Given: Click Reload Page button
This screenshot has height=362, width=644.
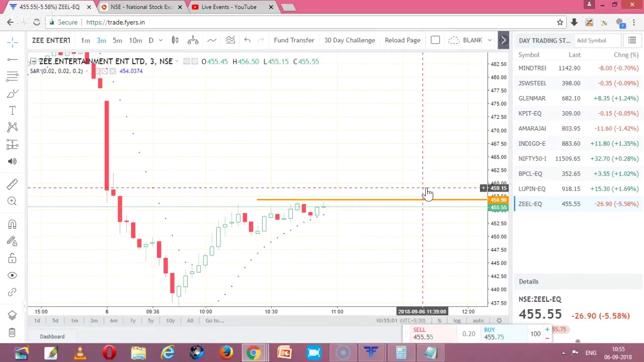Looking at the screenshot, I should [403, 40].
